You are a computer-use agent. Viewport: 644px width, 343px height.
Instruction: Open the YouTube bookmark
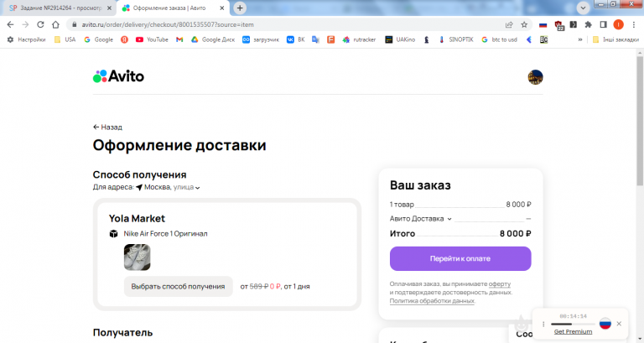[x=152, y=39]
